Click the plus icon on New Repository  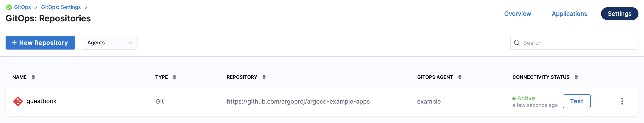tap(14, 43)
